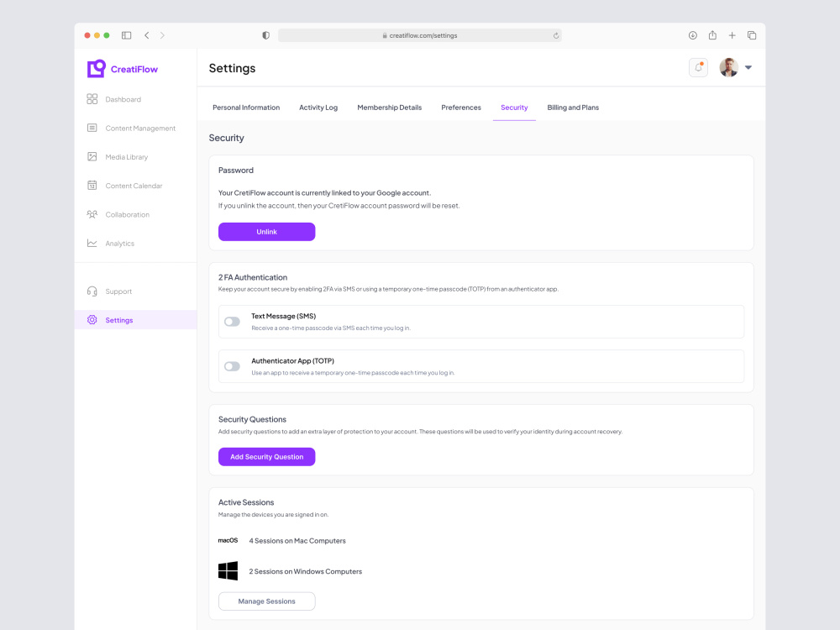Select the Security tab
840x630 pixels.
point(514,108)
